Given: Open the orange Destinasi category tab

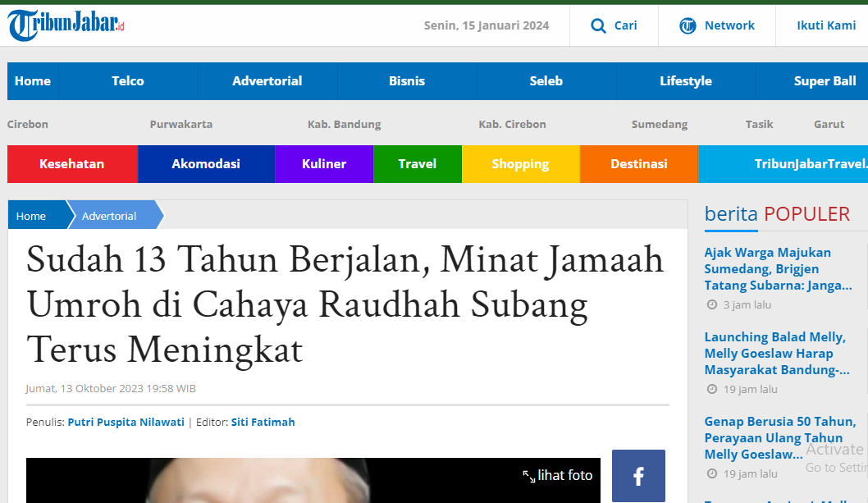Looking at the screenshot, I should pyautogui.click(x=639, y=164).
